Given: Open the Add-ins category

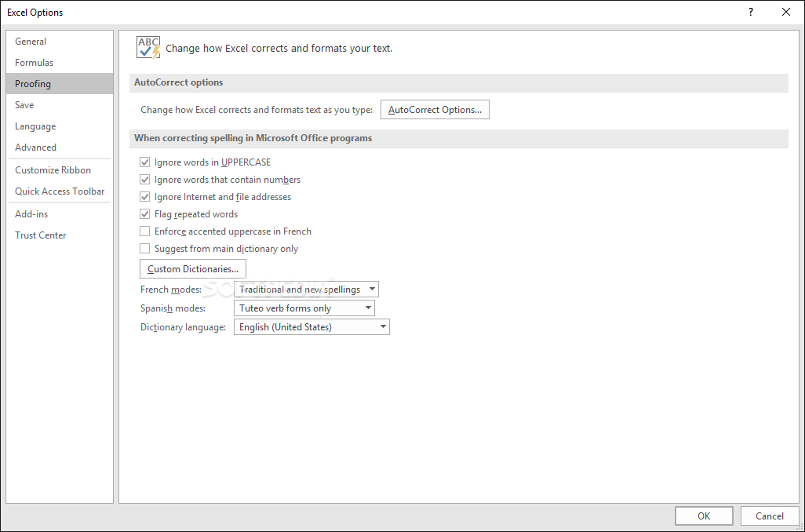Looking at the screenshot, I should 60,214.
